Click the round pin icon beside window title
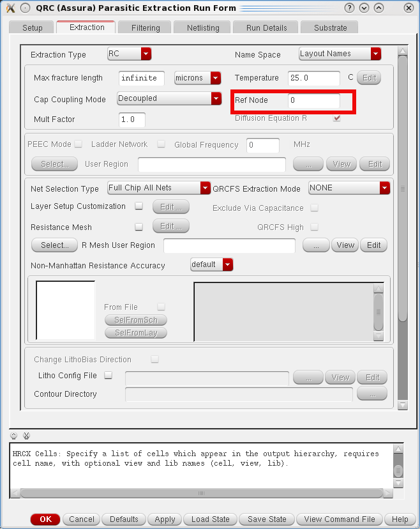 point(25,8)
